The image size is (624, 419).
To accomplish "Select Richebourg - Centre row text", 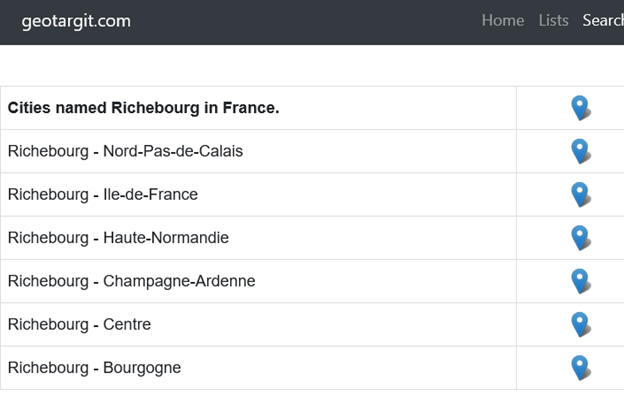I will point(79,324).
